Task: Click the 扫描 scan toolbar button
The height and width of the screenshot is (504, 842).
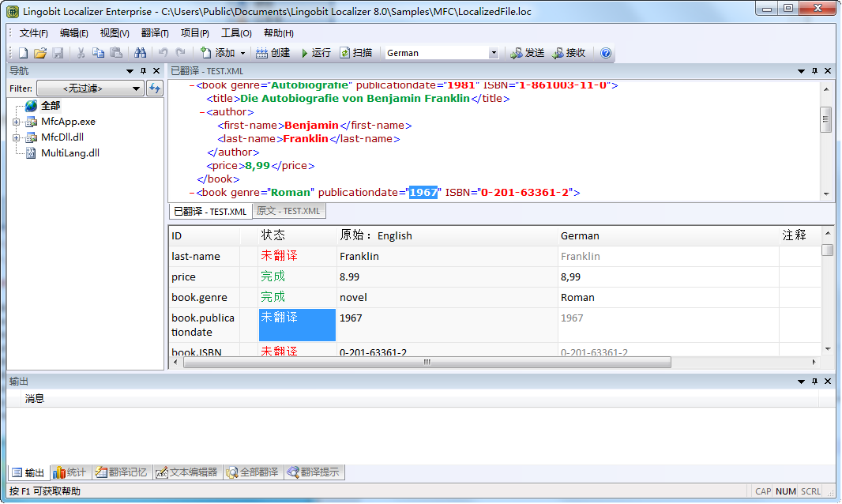Action: coord(355,53)
